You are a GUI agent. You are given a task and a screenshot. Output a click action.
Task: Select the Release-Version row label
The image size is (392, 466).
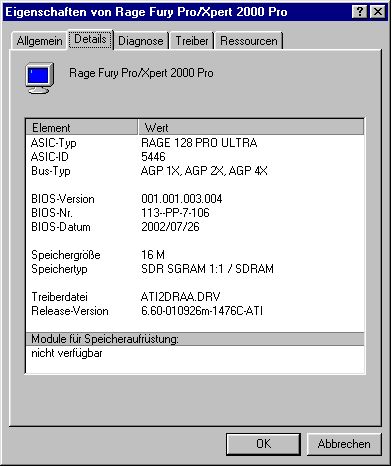(70, 311)
